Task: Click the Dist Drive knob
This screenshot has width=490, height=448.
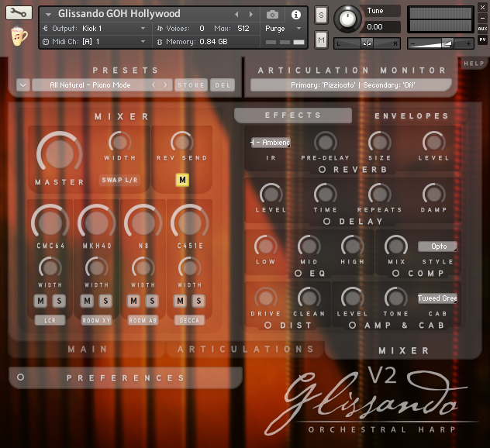Action: [x=266, y=298]
